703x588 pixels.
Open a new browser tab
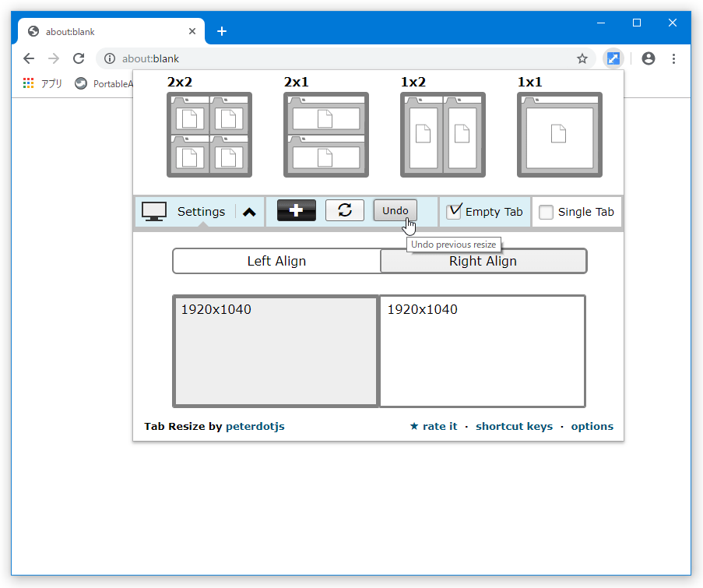(x=221, y=31)
